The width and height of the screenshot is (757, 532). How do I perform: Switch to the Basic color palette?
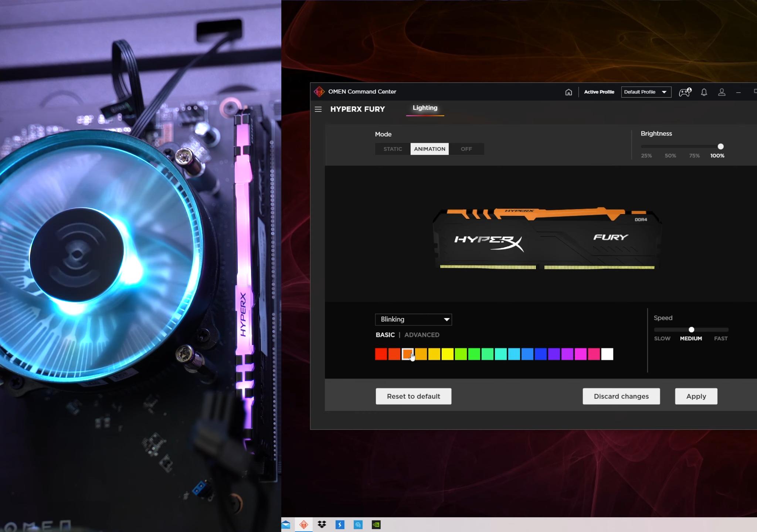[385, 335]
